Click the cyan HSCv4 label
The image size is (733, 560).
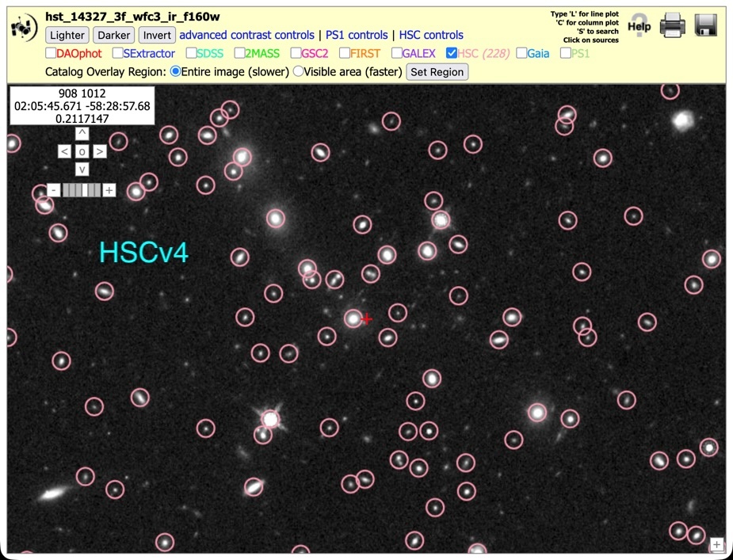point(143,253)
